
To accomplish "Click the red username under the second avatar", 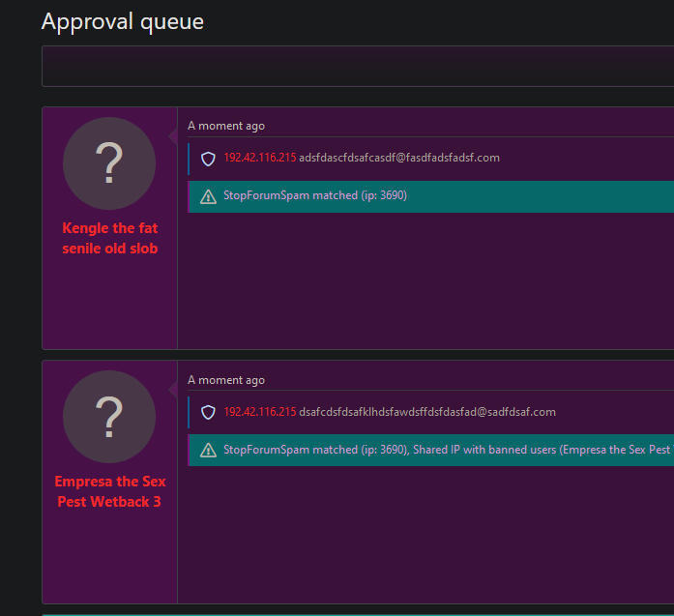I will [x=109, y=492].
